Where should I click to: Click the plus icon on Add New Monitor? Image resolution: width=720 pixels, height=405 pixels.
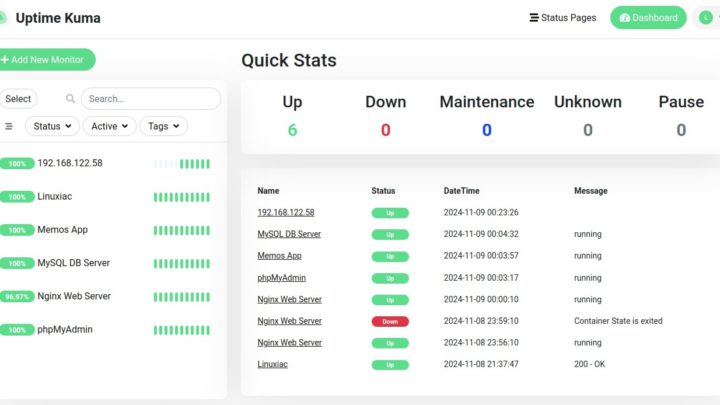tap(5, 60)
